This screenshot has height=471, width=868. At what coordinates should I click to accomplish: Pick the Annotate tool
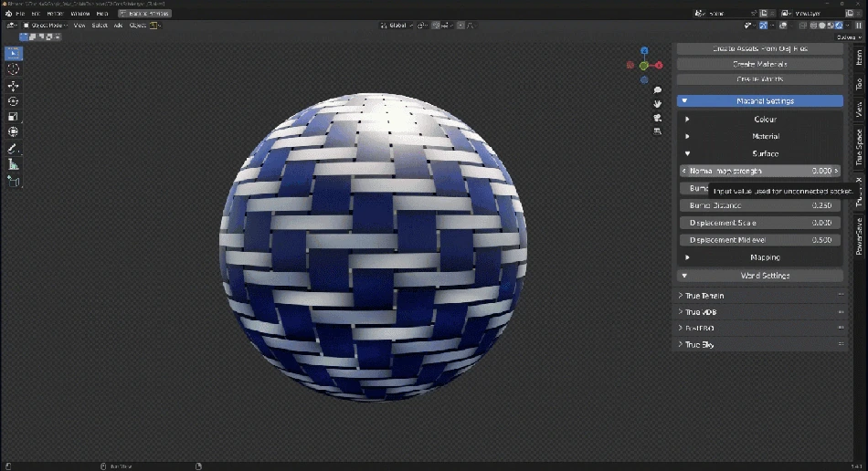coord(14,149)
